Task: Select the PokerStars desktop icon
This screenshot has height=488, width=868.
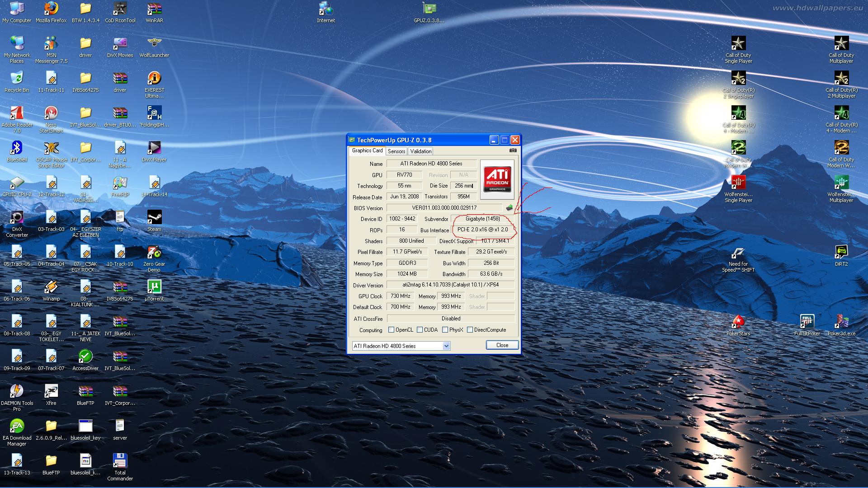Action: 738,325
